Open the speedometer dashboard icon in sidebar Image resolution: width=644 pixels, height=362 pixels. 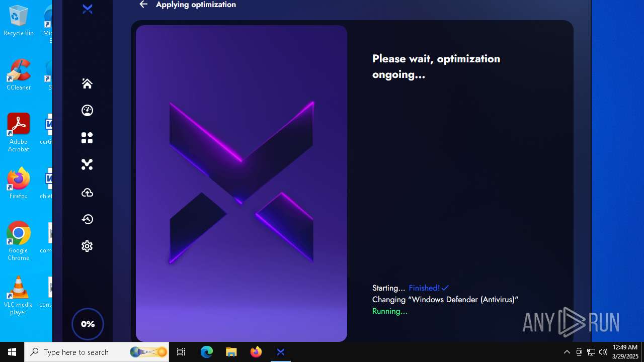(x=87, y=111)
